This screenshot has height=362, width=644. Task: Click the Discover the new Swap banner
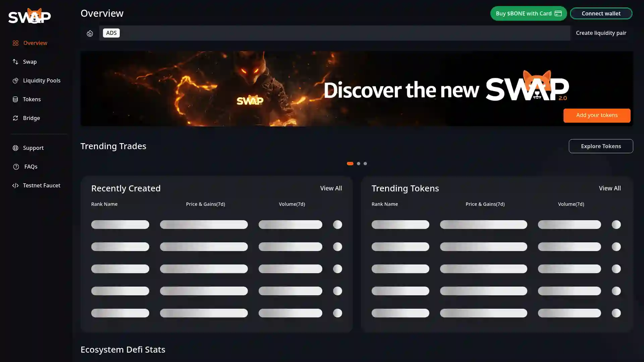[x=357, y=89]
